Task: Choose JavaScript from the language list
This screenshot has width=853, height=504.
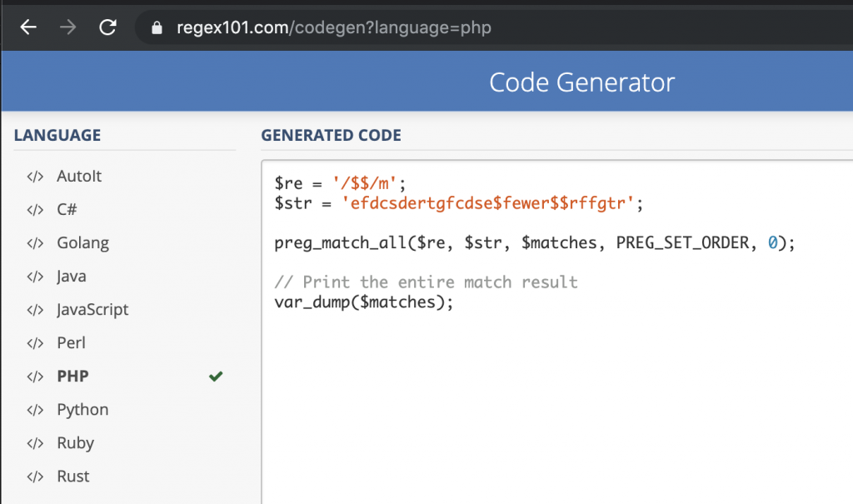Action: click(x=92, y=310)
